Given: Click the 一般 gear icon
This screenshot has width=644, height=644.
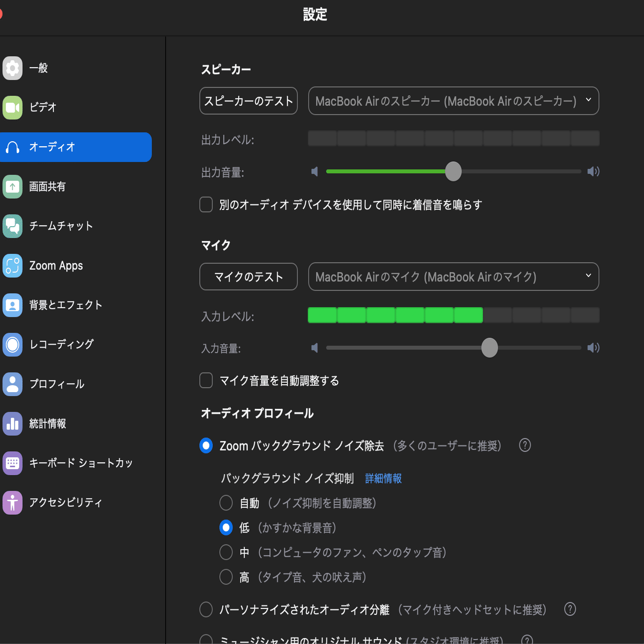Looking at the screenshot, I should coord(12,68).
